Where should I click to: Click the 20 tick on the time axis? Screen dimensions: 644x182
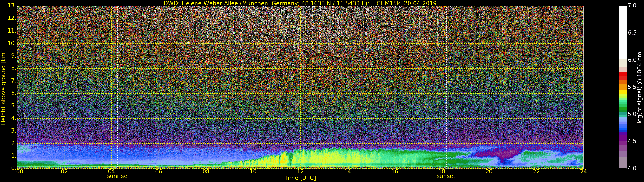click(489, 172)
